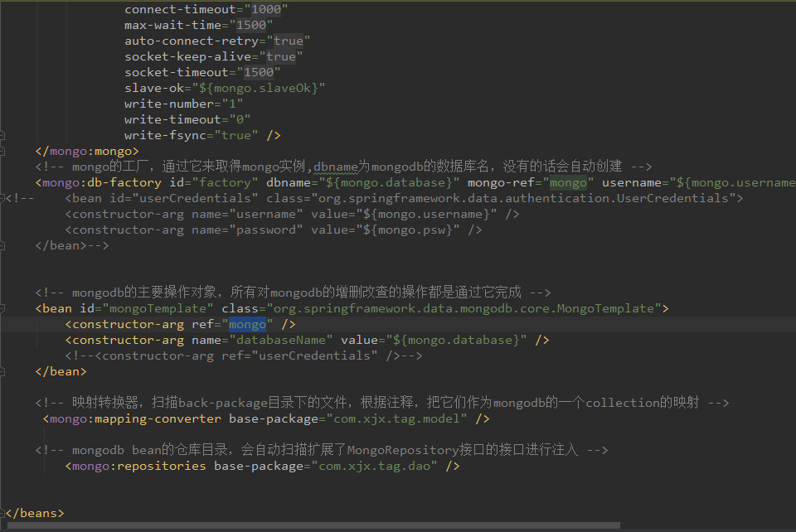
Task: Click the closing </mongo:mongo> tag
Action: click(87, 151)
